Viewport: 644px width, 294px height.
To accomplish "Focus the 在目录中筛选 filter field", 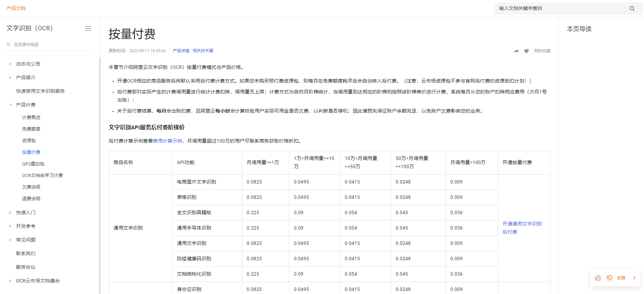I will (x=49, y=45).
